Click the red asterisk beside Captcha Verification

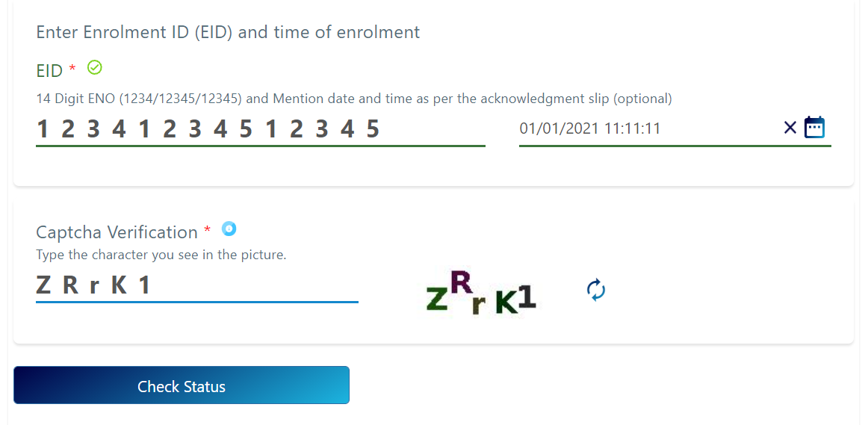click(207, 231)
